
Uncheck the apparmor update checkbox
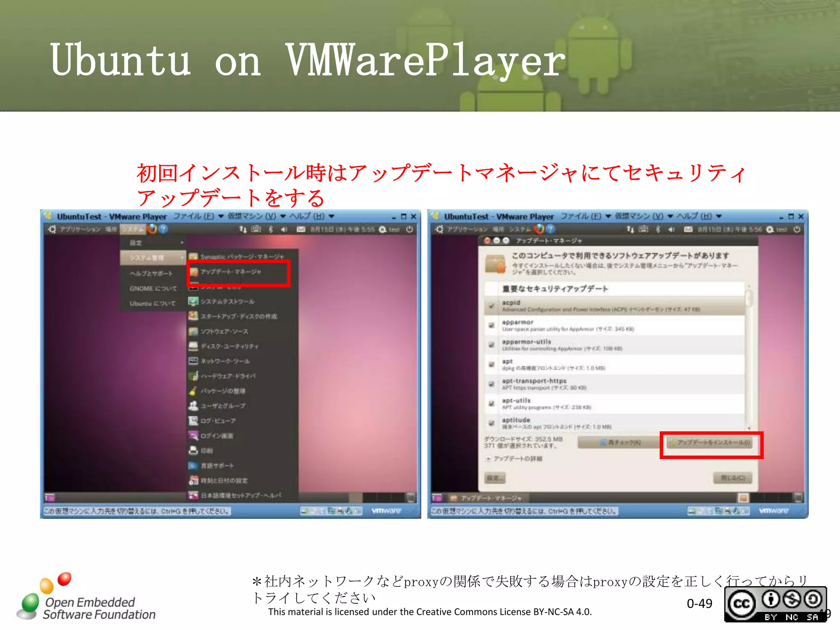pos(491,325)
